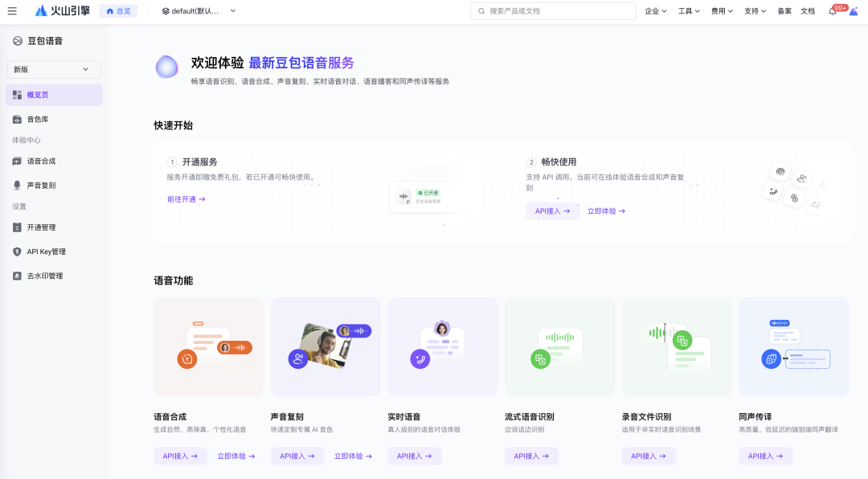Open the hamburger navigation menu
Screen dimensions: 868x479
(x=12, y=11)
